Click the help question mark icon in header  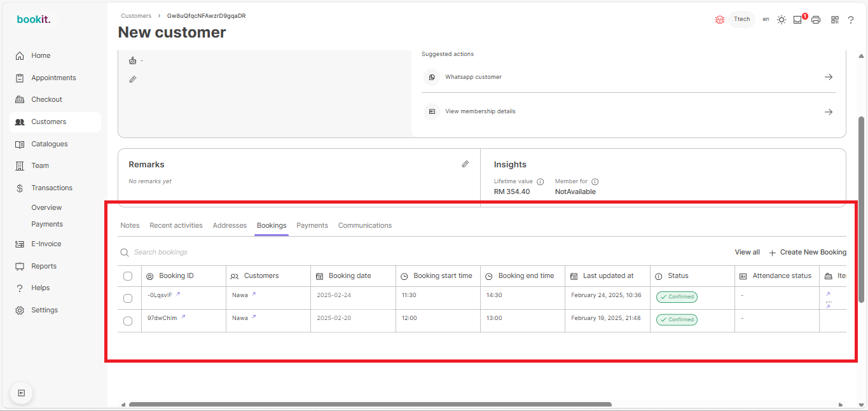point(851,20)
